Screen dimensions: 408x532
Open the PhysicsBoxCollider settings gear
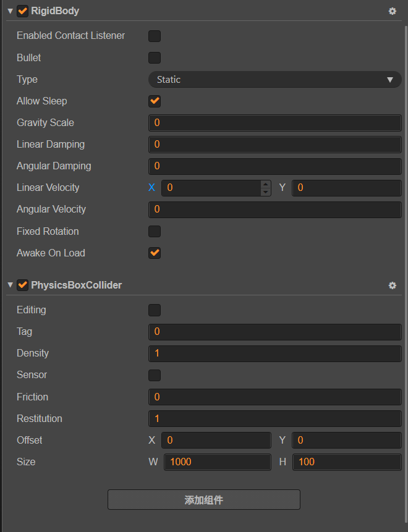(392, 285)
